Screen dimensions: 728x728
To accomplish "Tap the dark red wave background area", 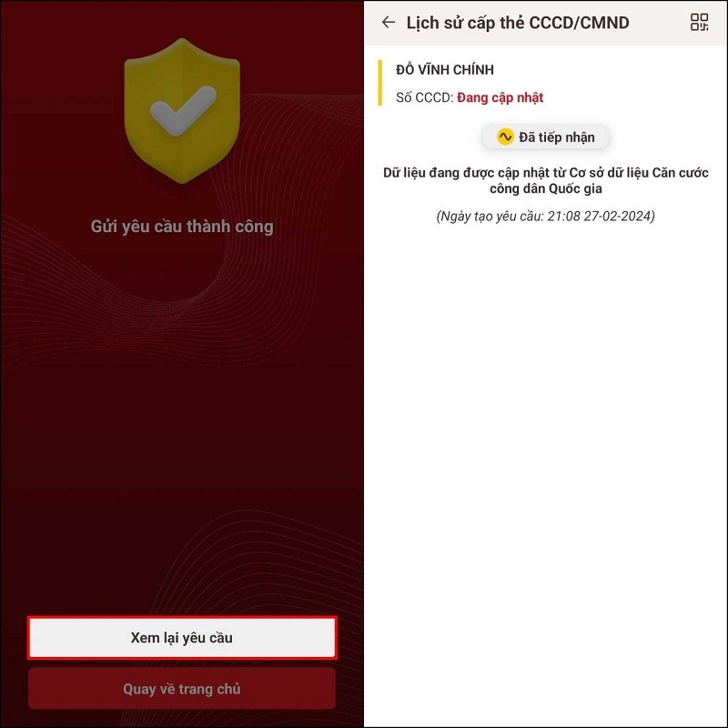I will click(x=182, y=418).
